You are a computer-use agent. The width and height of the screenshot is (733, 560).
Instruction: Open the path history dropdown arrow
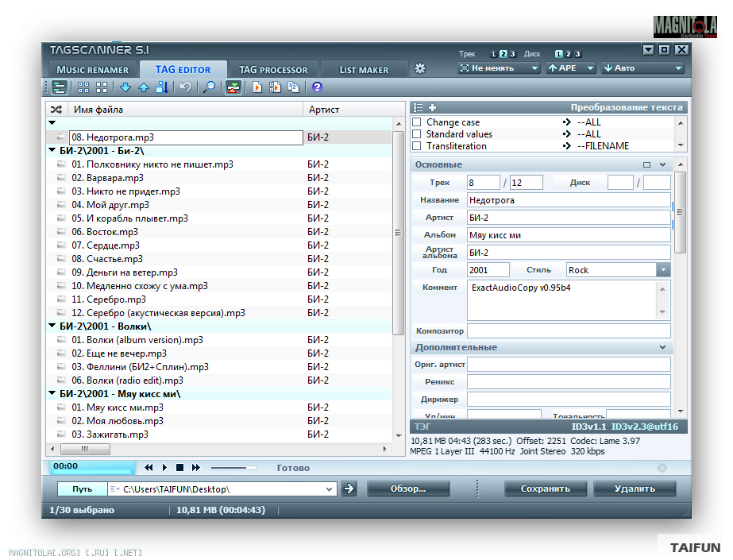coord(329,489)
